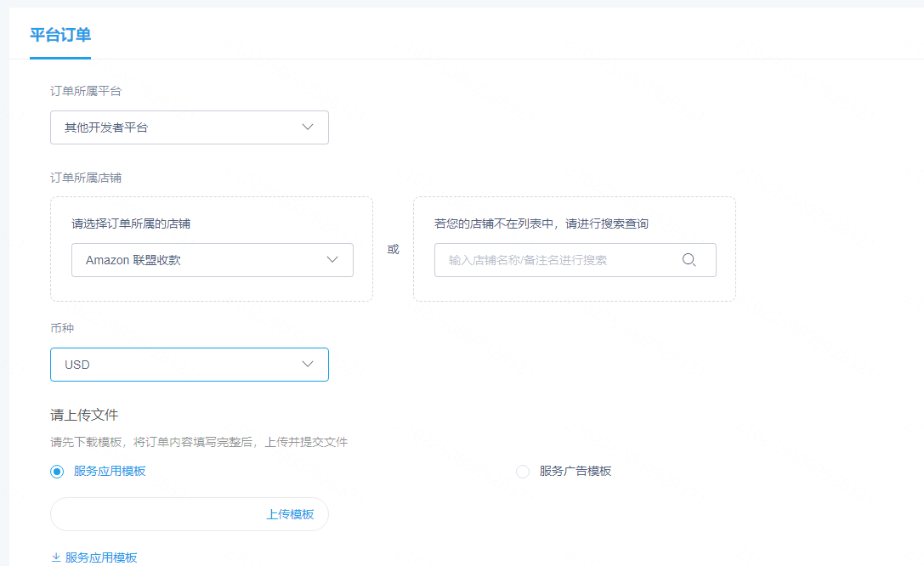924x566 pixels.
Task: Open the 订单所属平台 dropdown showing 其他开发者平台
Action: (189, 127)
